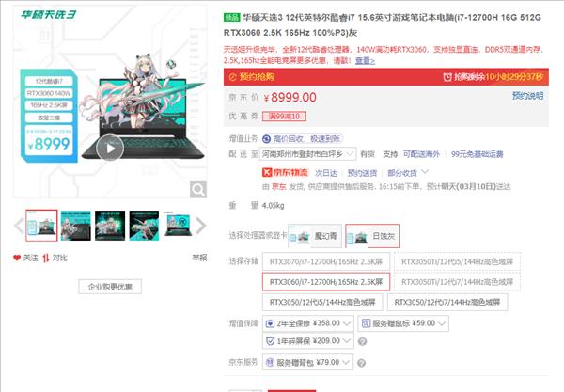Select the first product thumbnail
Viewport: 564px width, 392px height.
pyautogui.click(x=41, y=225)
